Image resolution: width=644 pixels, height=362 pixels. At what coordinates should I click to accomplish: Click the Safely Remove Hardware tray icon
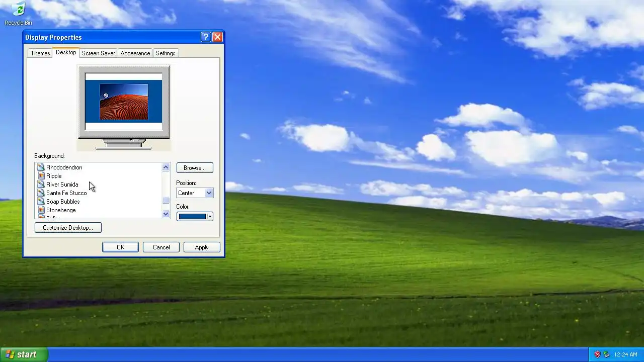pos(606,354)
